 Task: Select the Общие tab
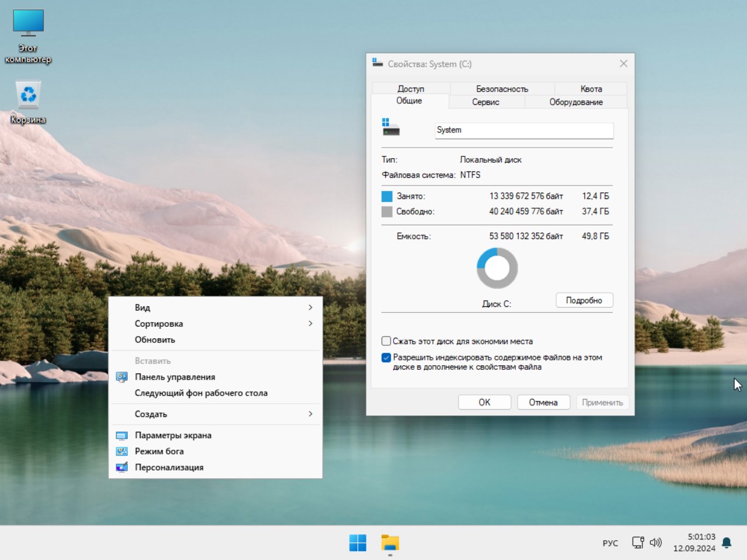point(409,101)
